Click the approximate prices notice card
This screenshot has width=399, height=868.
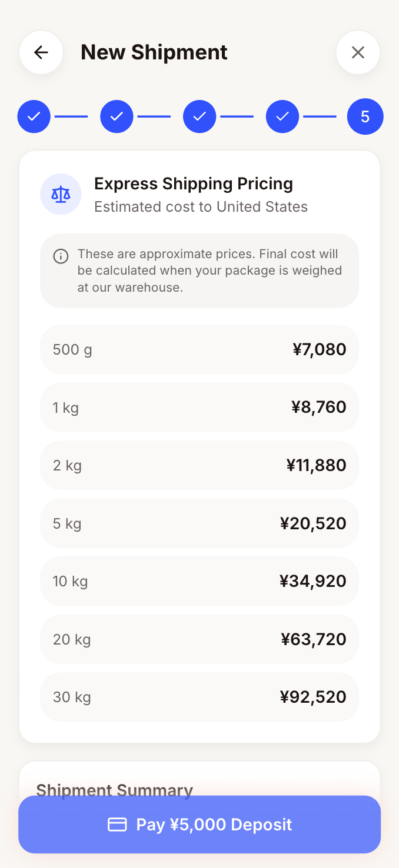[199, 271]
